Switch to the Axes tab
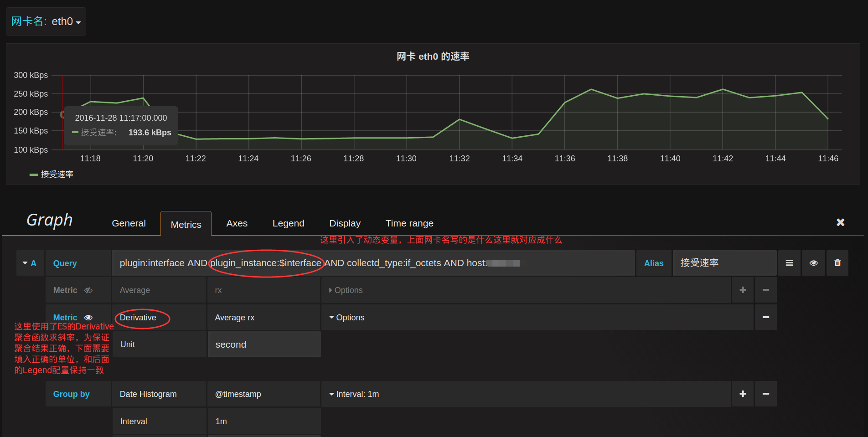Image resolution: width=868 pixels, height=437 pixels. point(237,223)
